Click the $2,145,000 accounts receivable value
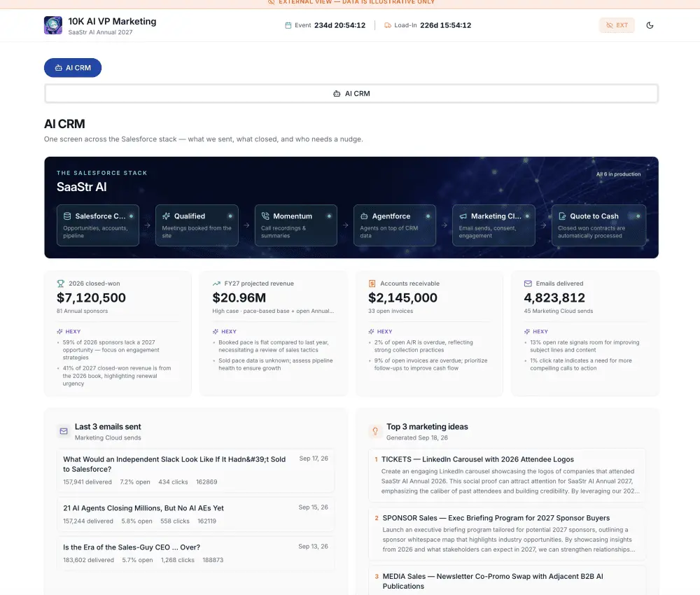 pos(402,297)
